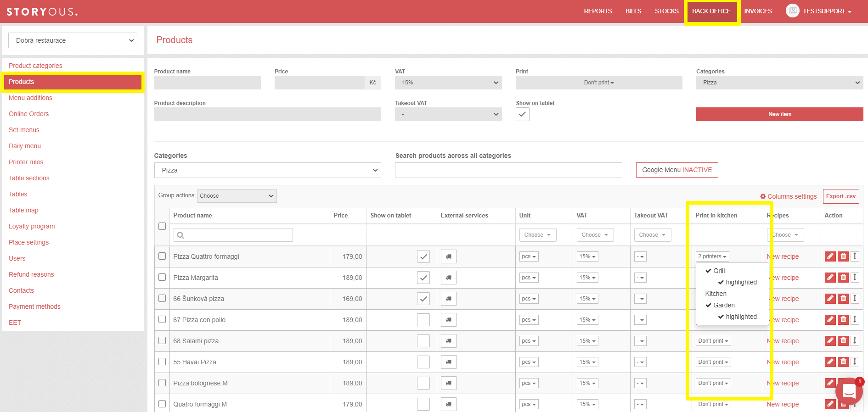The height and width of the screenshot is (412, 868).
Task: Toggle select-all checkbox in table header
Action: [162, 226]
